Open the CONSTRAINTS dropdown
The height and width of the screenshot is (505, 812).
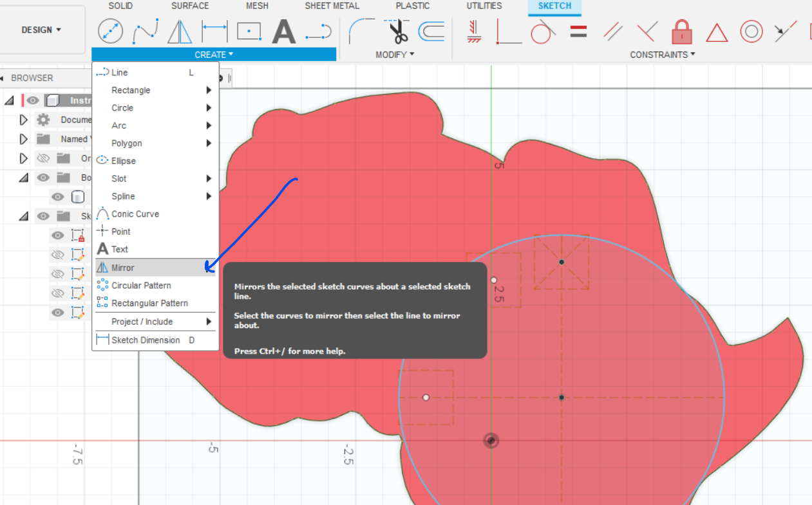tap(663, 55)
